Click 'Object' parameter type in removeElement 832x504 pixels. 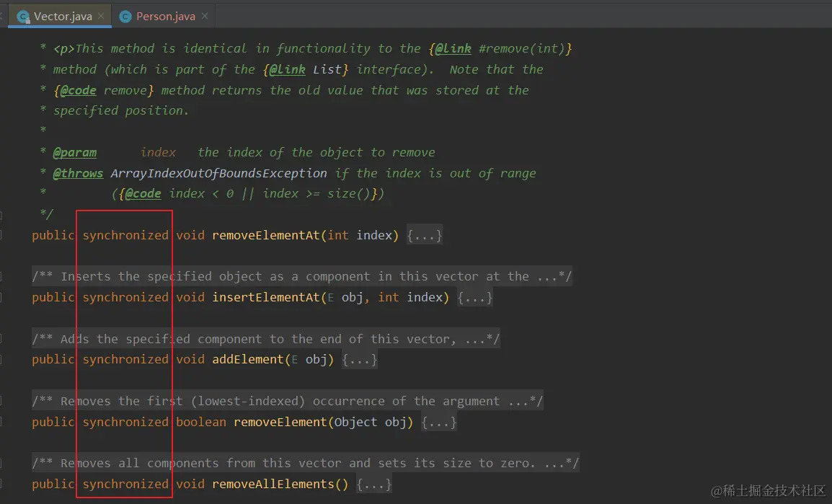point(356,423)
